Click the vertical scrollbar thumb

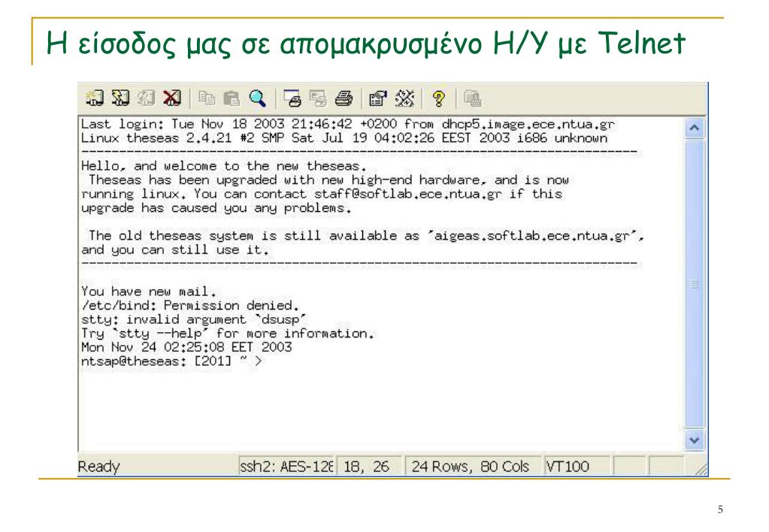(x=694, y=283)
